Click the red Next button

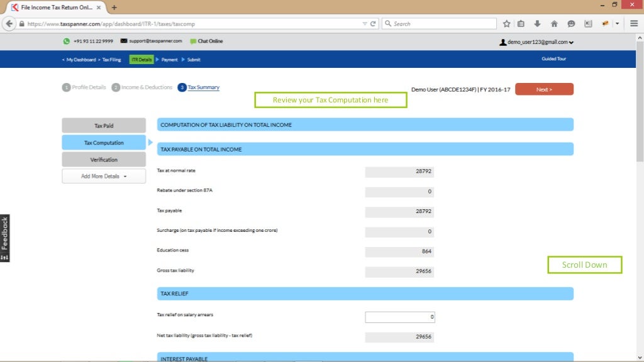(544, 89)
